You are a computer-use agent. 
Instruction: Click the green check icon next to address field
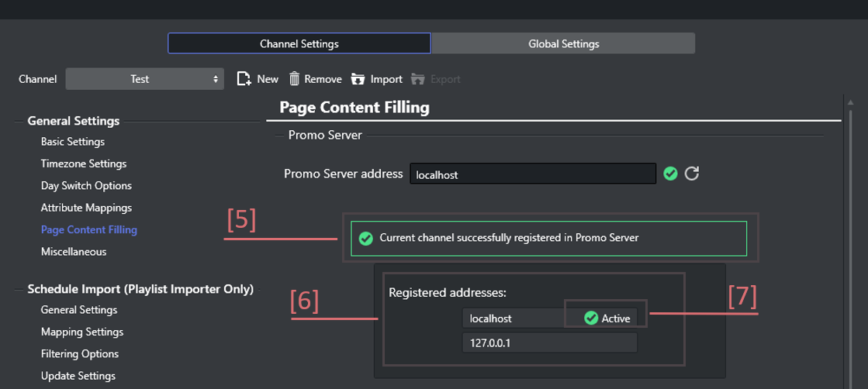pyautogui.click(x=670, y=174)
